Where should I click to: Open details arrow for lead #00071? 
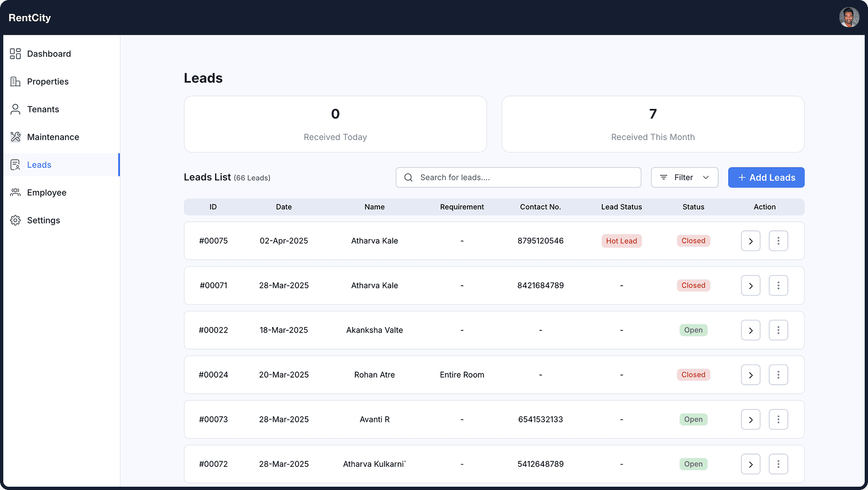click(750, 286)
